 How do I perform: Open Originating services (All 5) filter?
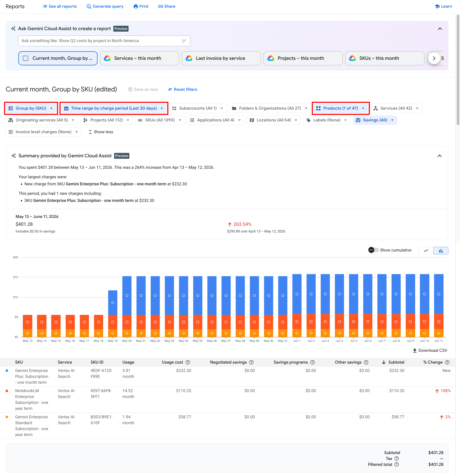coord(41,120)
